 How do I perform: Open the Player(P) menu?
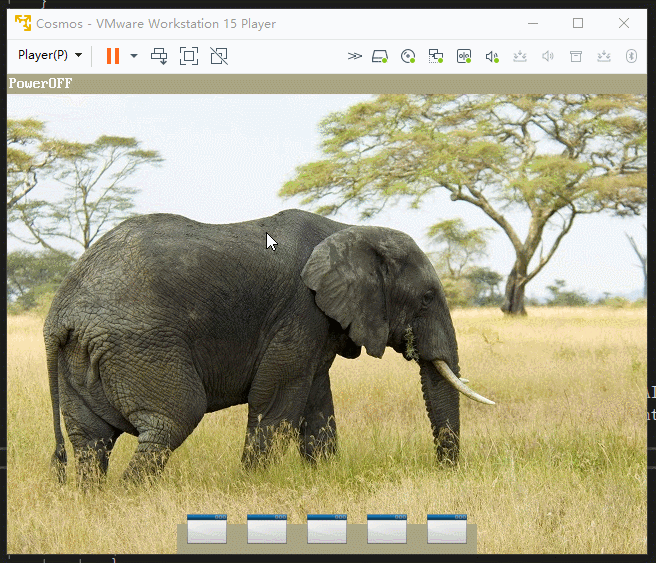coord(50,55)
